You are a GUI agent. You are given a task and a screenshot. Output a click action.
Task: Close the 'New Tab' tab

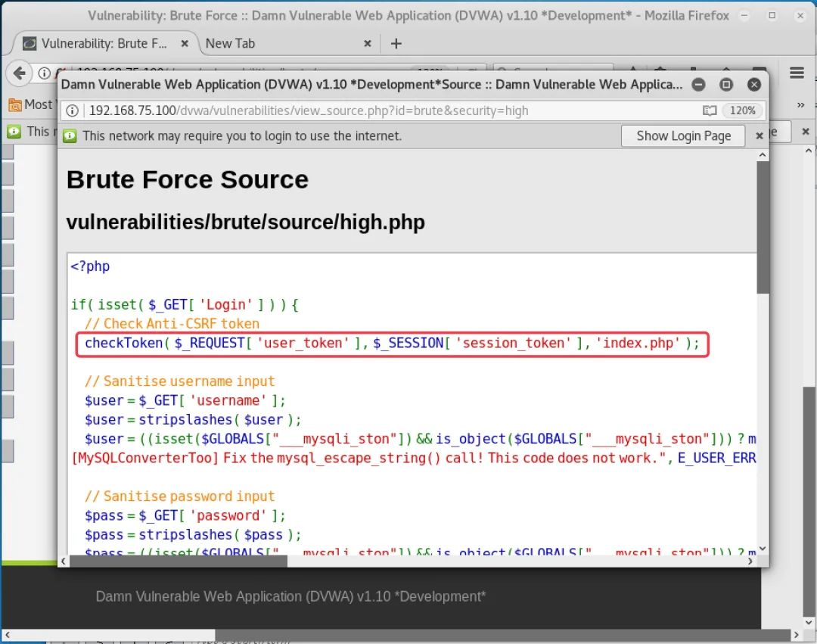pos(368,44)
